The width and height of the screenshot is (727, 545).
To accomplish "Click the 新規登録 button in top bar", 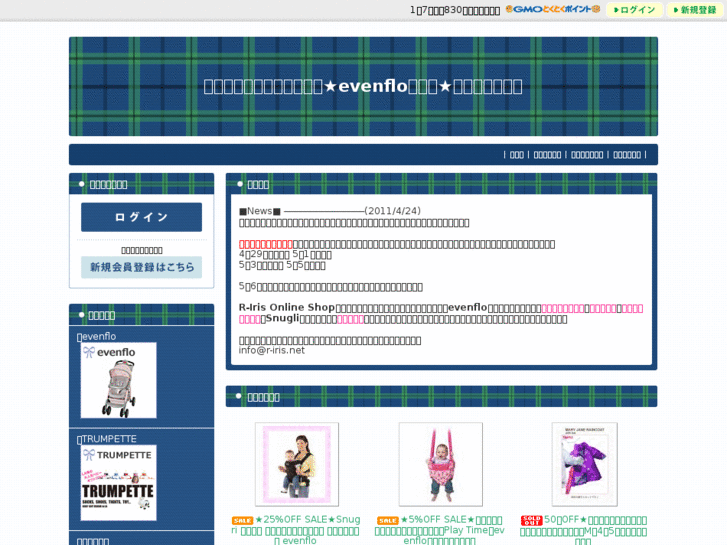I will coord(695,10).
